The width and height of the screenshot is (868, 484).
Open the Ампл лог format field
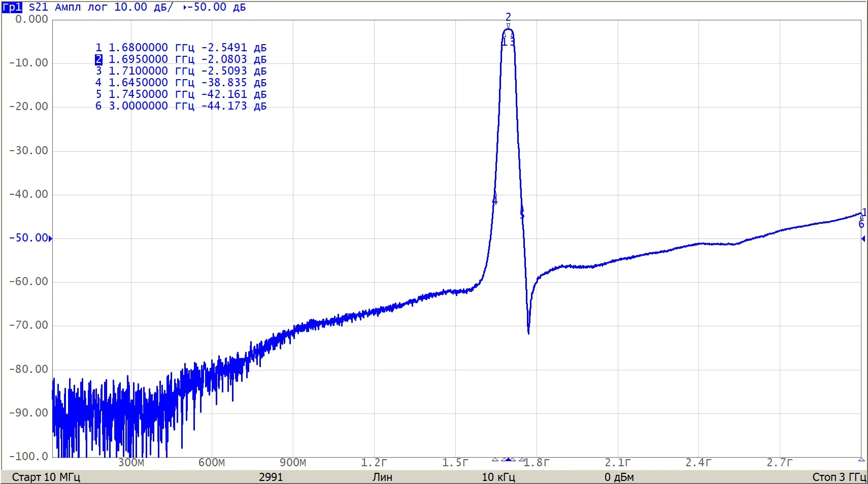pyautogui.click(x=82, y=7)
